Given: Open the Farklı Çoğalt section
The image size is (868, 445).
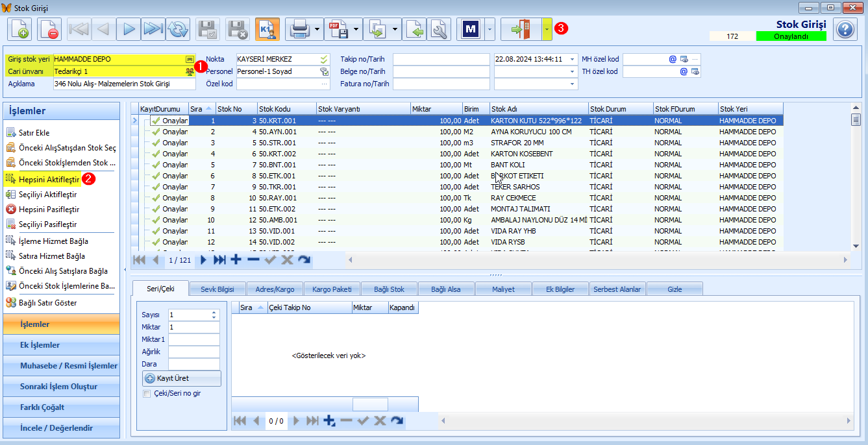Looking at the screenshot, I should 62,407.
